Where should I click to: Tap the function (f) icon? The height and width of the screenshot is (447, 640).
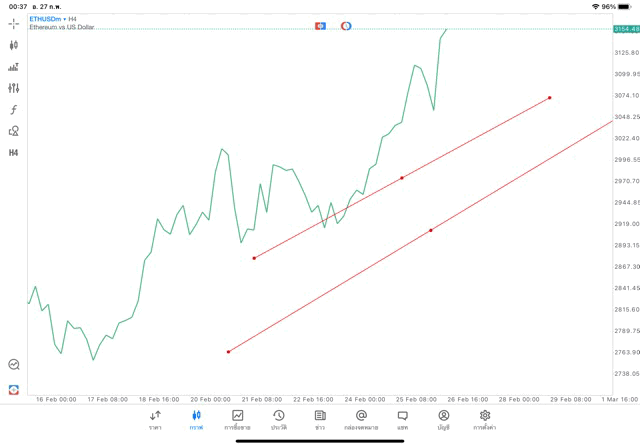click(13, 110)
